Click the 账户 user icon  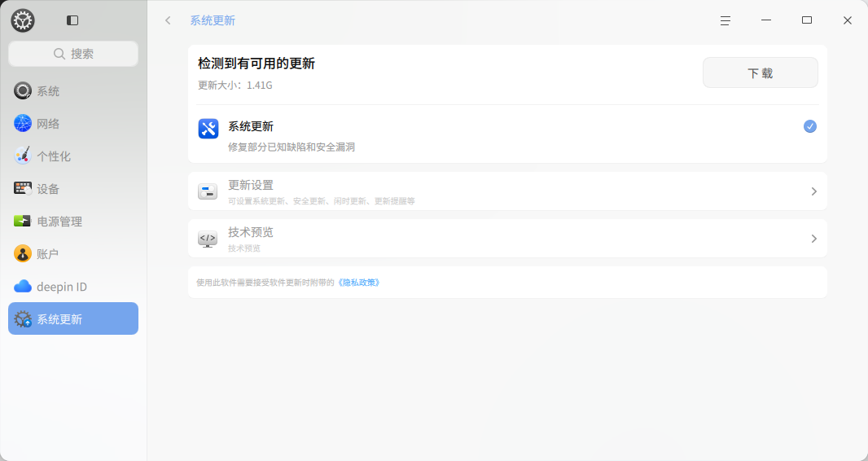[23, 254]
